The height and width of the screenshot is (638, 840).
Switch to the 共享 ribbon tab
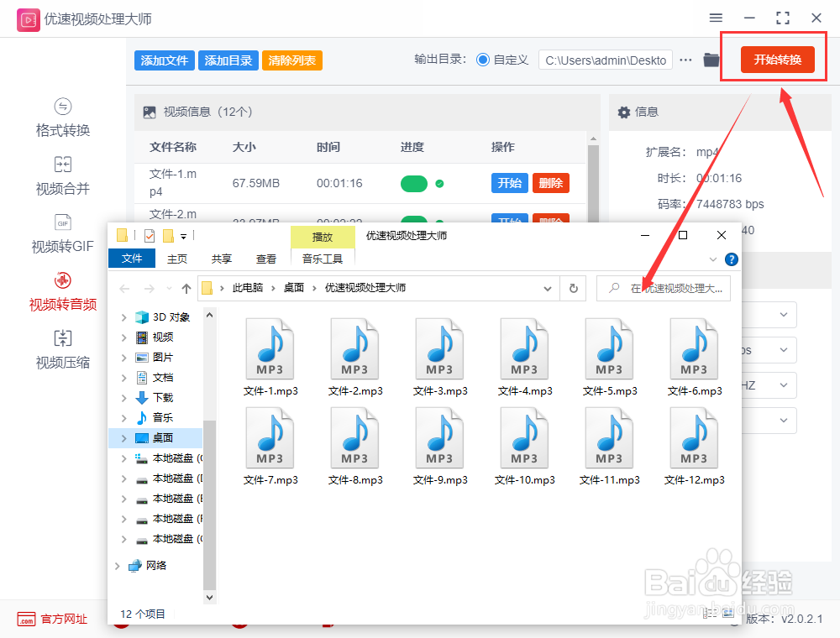point(221,259)
